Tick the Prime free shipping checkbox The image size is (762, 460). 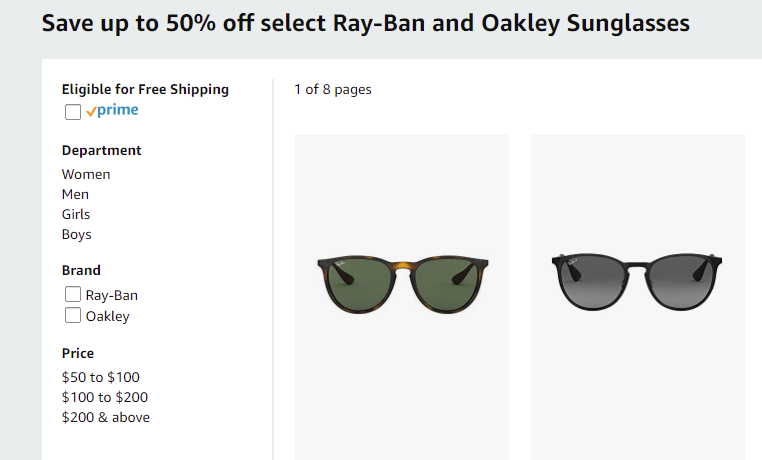pyautogui.click(x=73, y=112)
